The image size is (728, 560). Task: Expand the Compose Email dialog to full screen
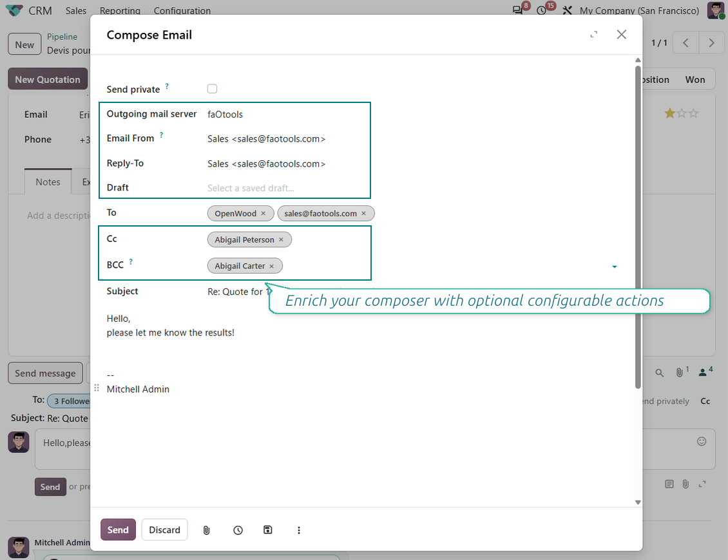tap(593, 34)
